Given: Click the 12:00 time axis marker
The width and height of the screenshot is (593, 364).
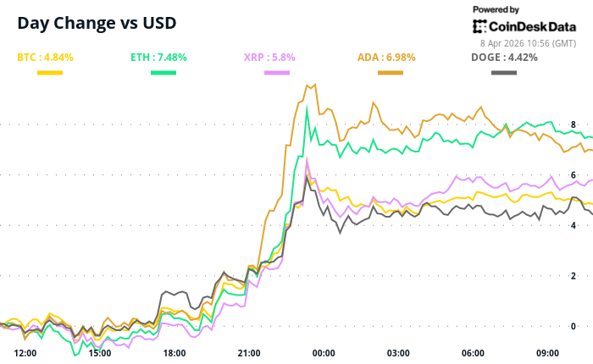Looking at the screenshot, I should pyautogui.click(x=25, y=353).
